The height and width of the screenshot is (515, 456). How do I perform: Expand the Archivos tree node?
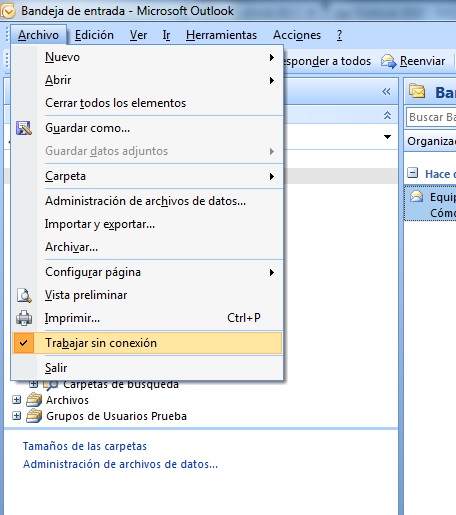tap(16, 399)
